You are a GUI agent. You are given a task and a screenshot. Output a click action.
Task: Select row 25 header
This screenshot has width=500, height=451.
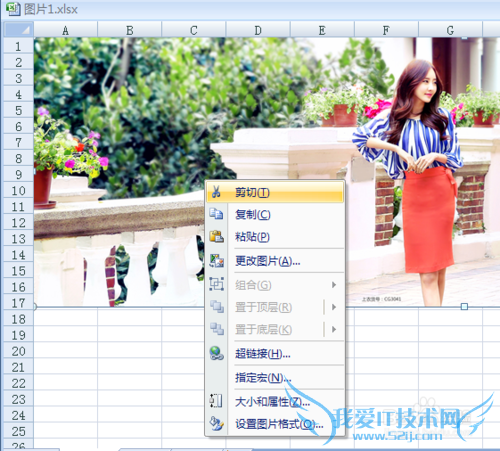pyautogui.click(x=18, y=432)
